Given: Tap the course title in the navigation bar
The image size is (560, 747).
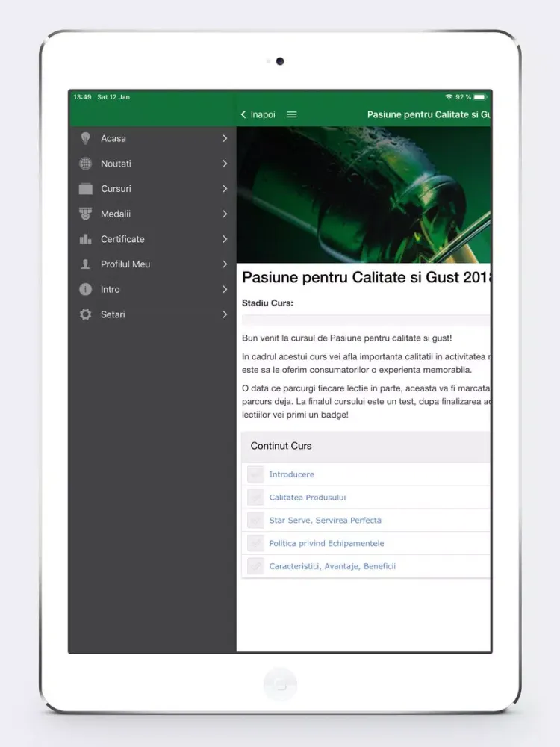Looking at the screenshot, I should (429, 114).
